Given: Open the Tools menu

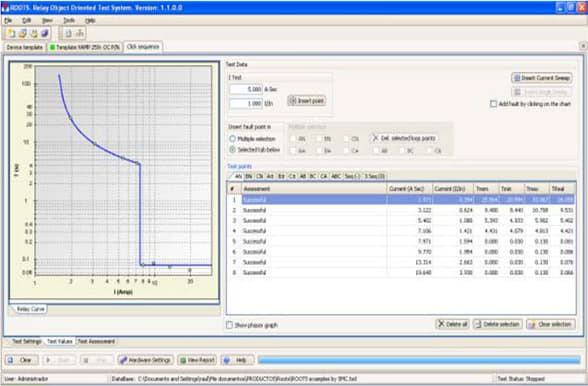Looking at the screenshot, I should coord(69,20).
